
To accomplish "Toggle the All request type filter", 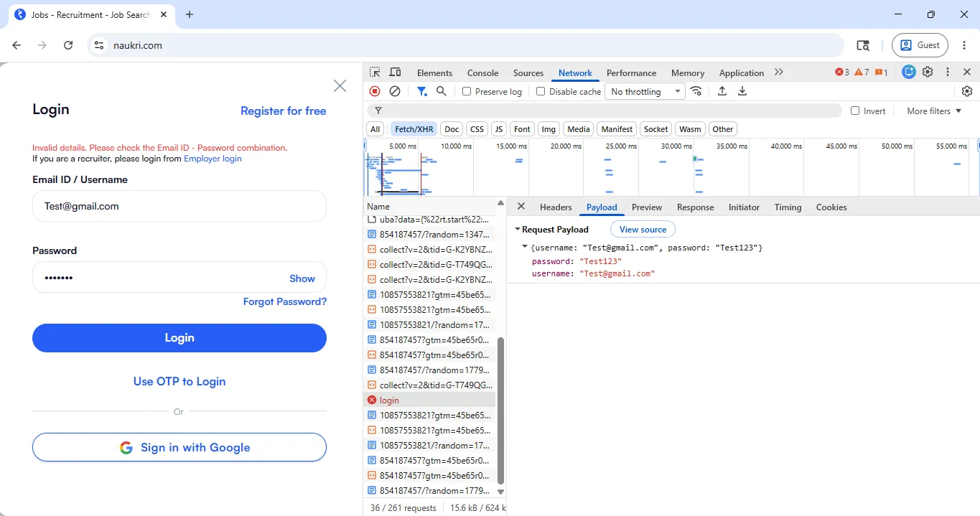I will 375,129.
